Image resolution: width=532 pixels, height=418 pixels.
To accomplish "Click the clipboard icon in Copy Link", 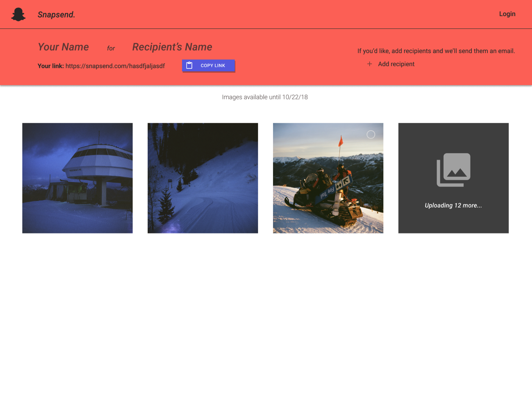I will (x=189, y=65).
